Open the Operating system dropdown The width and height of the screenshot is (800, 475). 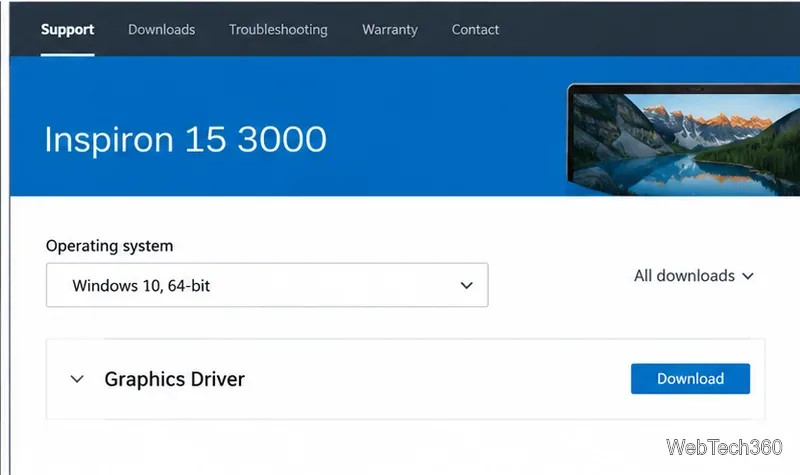tap(267, 285)
